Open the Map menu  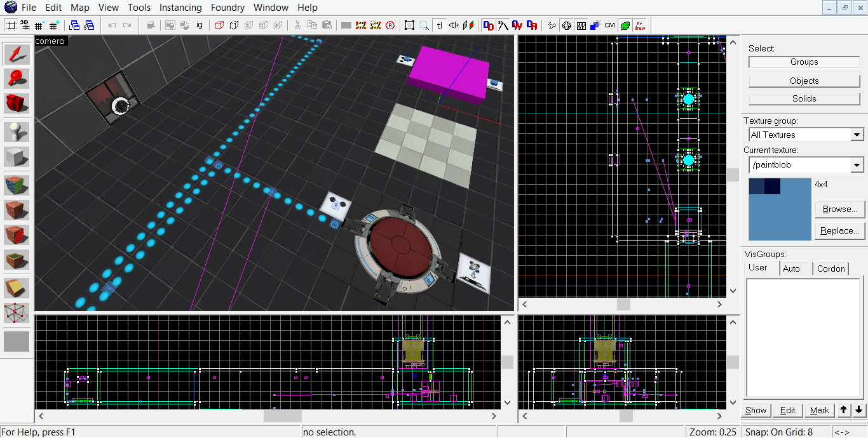79,8
